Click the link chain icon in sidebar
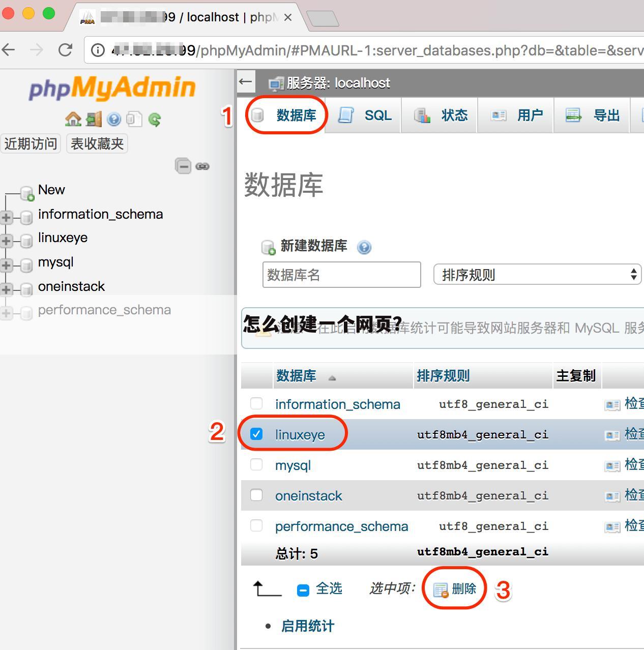 202,166
